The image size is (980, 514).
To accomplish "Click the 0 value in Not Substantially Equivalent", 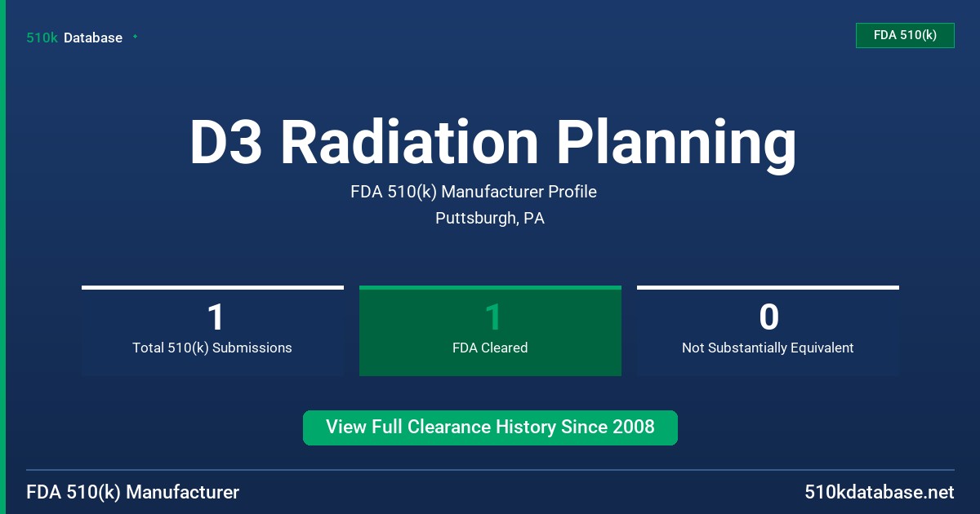I will point(768,317).
